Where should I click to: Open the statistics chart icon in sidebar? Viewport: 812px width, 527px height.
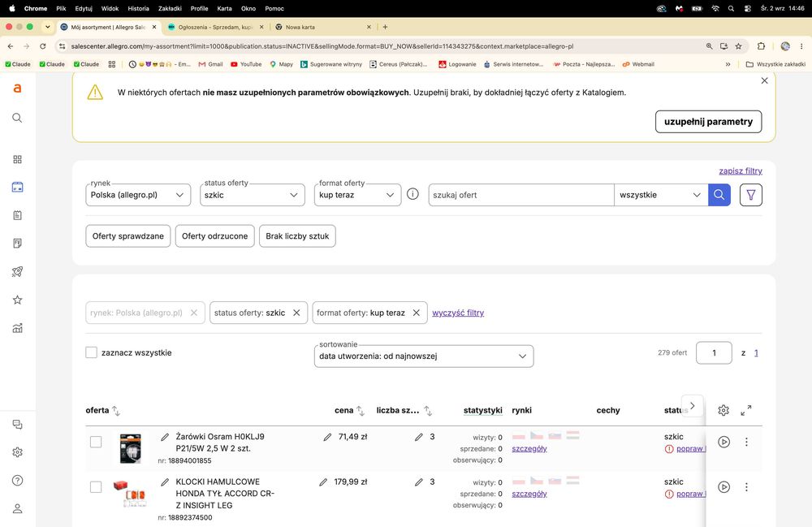point(17,328)
